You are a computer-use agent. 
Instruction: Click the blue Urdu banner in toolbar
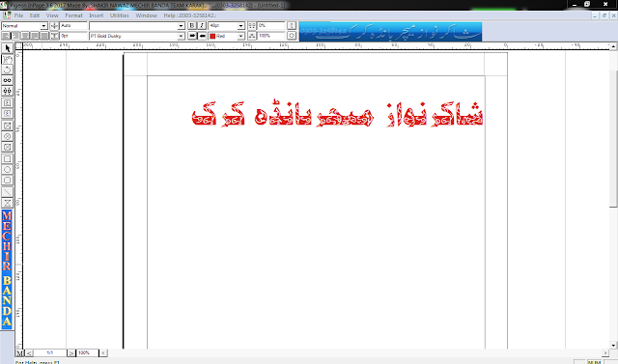390,32
